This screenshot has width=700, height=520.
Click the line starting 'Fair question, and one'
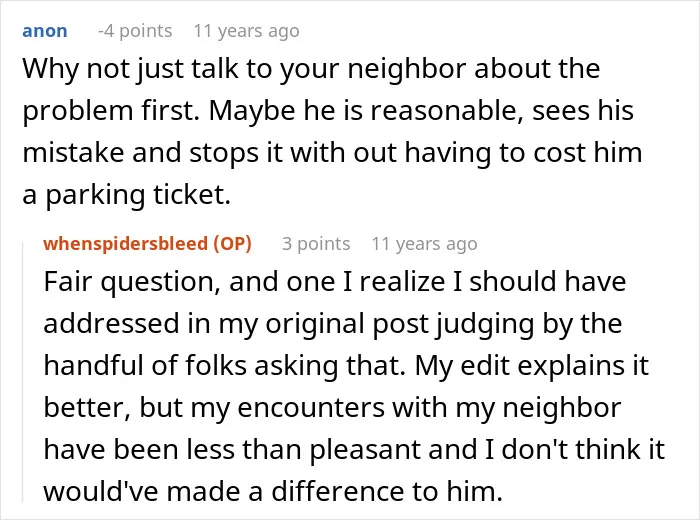coord(335,282)
